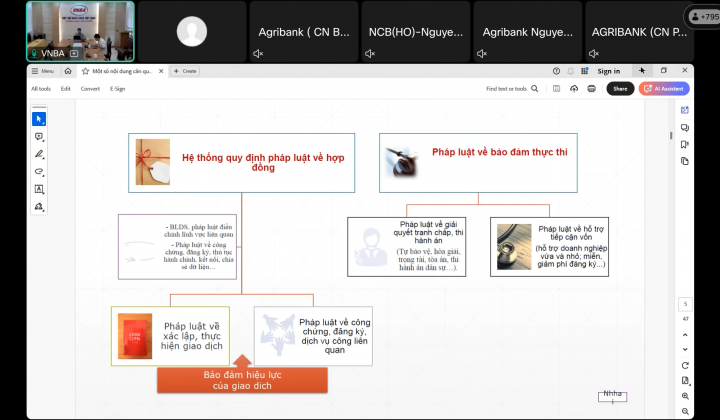The height and width of the screenshot is (420, 720).
Task: Open the Convert menu
Action: click(90, 88)
